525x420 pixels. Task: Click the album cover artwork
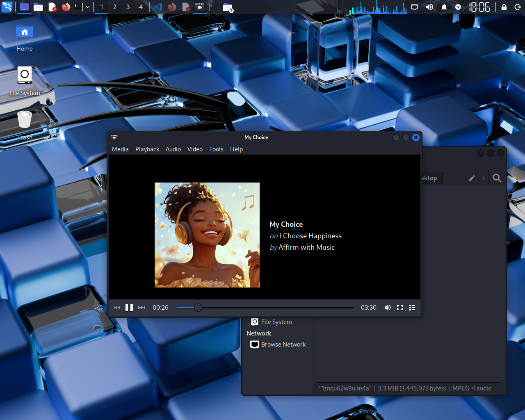click(x=207, y=235)
